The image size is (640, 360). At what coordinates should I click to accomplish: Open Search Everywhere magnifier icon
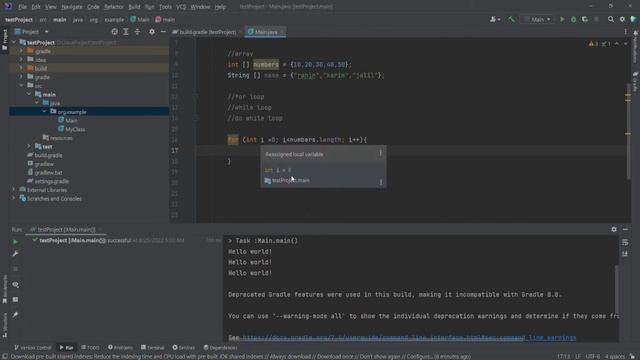point(611,19)
